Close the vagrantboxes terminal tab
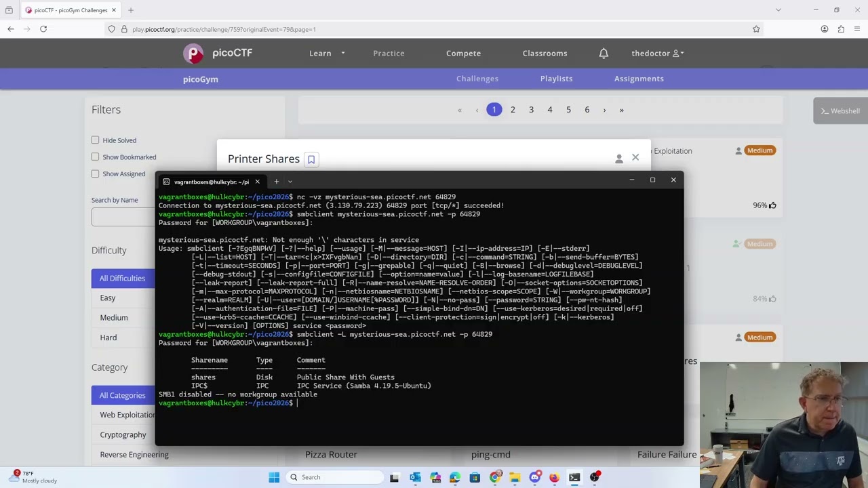Screen dimensions: 868x488 (257, 182)
